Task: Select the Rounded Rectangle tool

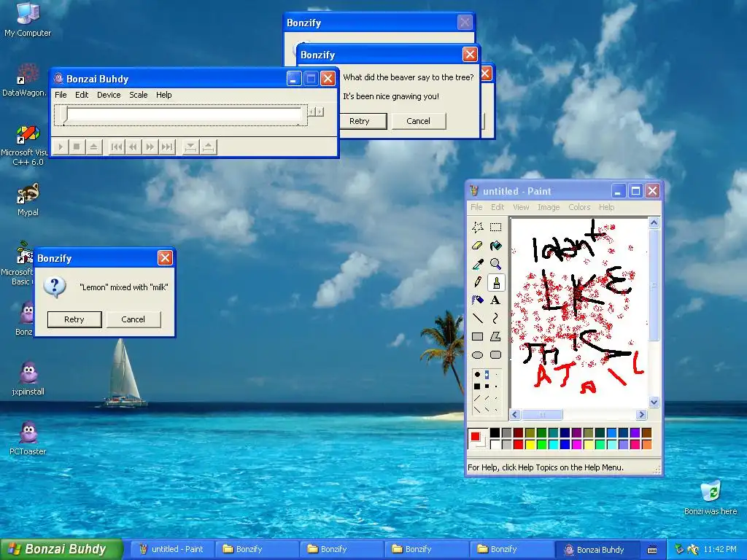Action: pos(495,355)
